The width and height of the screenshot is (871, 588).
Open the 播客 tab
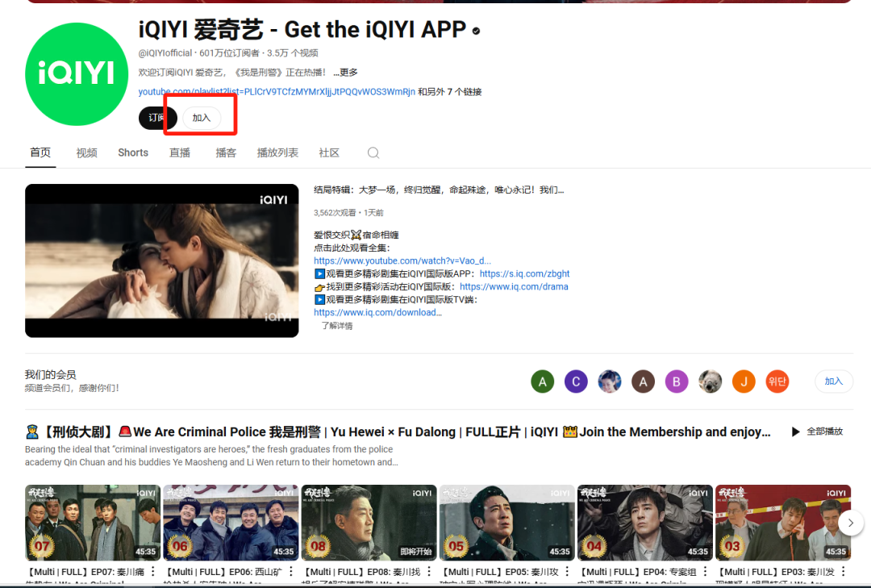226,152
